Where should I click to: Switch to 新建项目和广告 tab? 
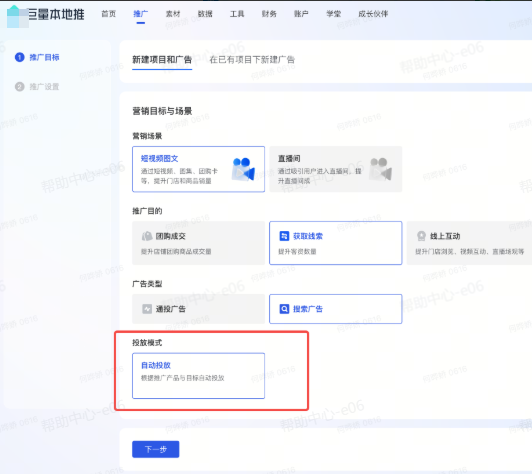162,60
